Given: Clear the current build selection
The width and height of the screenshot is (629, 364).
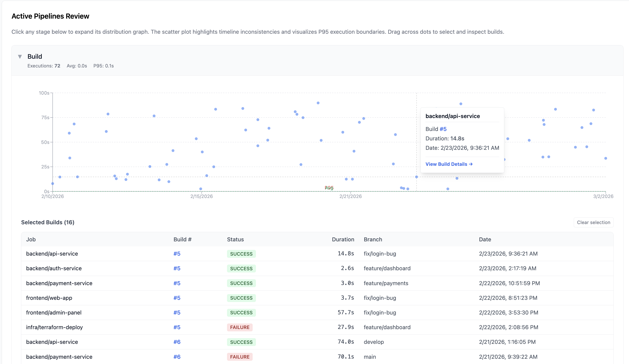Looking at the screenshot, I should pyautogui.click(x=593, y=222).
